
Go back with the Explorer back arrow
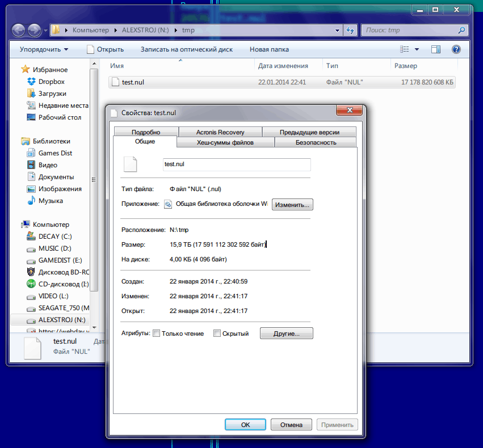point(19,30)
